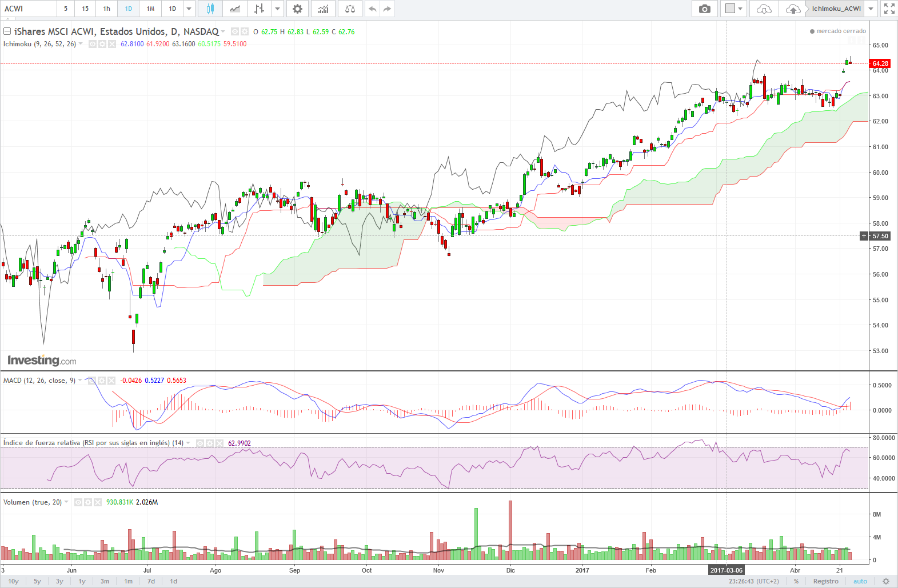Toggle RSI indicator visibility eye

(201, 443)
